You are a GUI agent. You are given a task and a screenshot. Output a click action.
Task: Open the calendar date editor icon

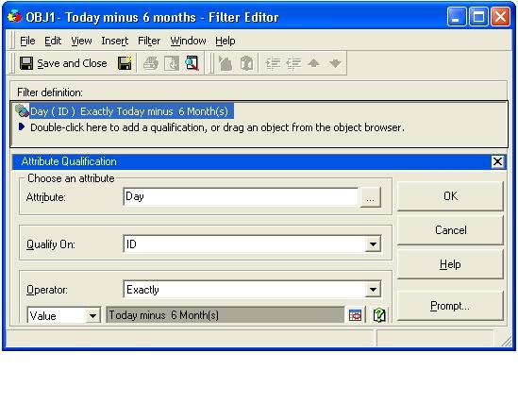[355, 315]
